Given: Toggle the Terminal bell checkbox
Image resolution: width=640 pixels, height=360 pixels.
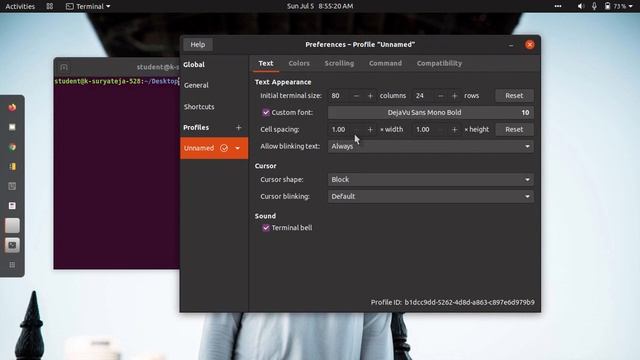Looking at the screenshot, I should [266, 228].
